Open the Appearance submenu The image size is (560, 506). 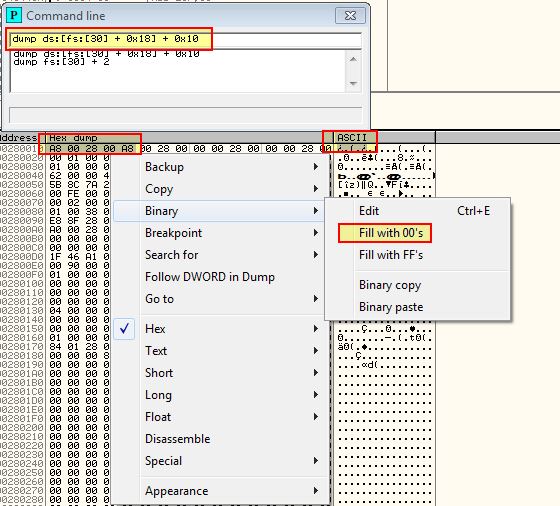click(221, 491)
